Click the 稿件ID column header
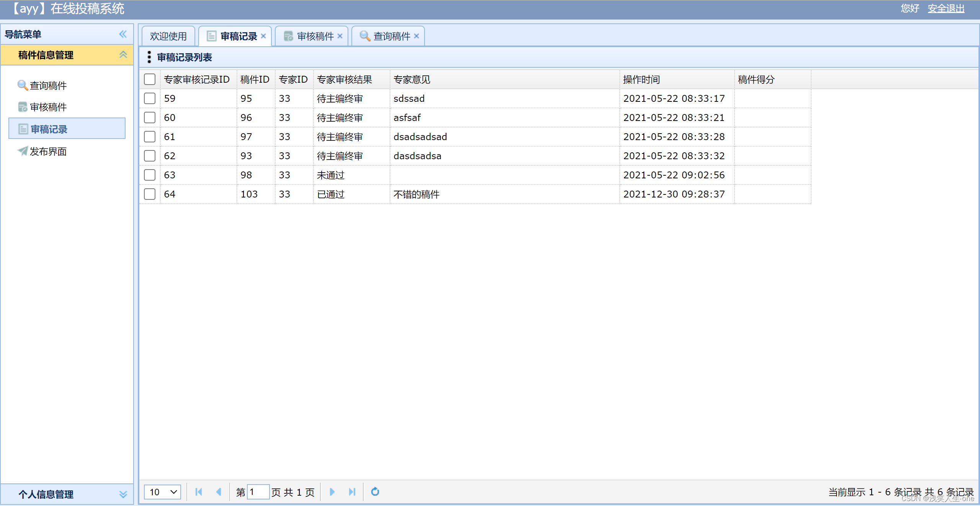Viewport: 980px width, 506px height. (256, 79)
